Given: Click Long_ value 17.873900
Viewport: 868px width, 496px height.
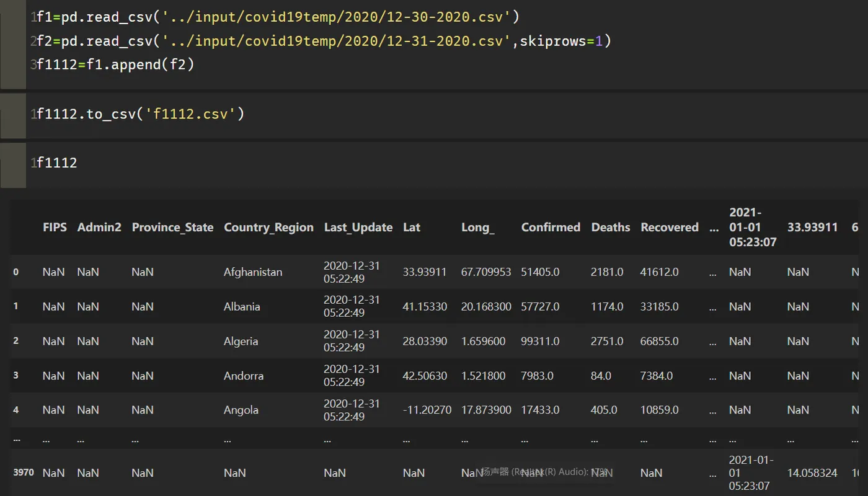Looking at the screenshot, I should tap(486, 410).
